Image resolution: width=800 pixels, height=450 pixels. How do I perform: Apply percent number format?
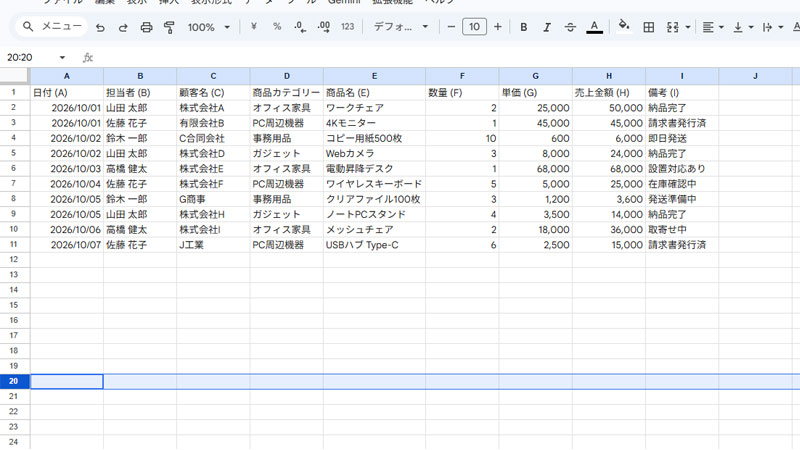277,27
